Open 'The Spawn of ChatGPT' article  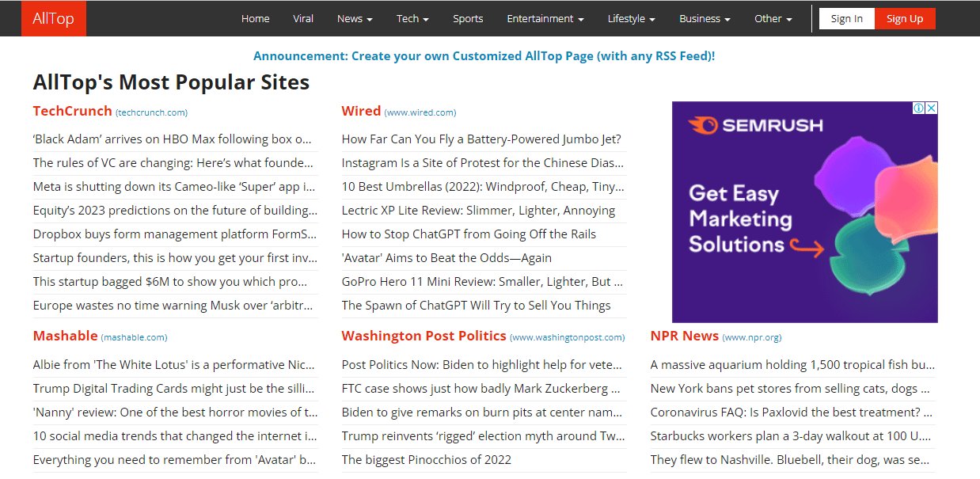point(477,306)
